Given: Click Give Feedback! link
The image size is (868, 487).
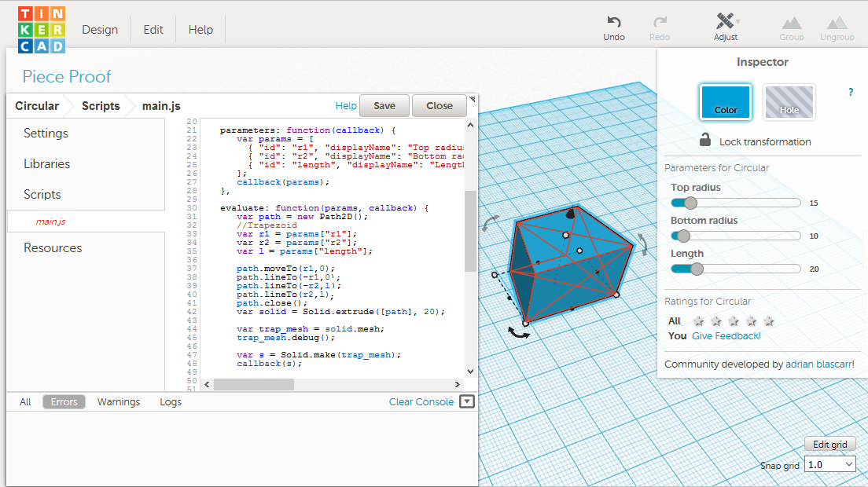Looking at the screenshot, I should [726, 335].
